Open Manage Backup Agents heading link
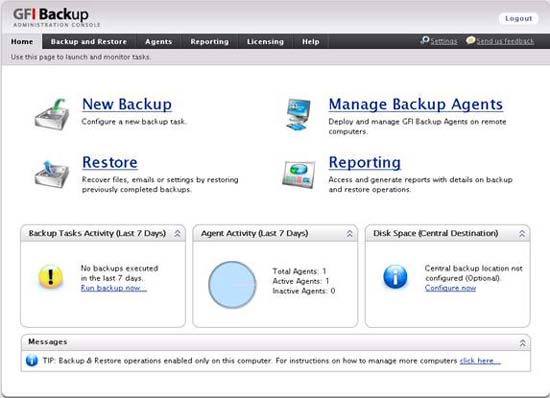The height and width of the screenshot is (398, 550). click(416, 104)
